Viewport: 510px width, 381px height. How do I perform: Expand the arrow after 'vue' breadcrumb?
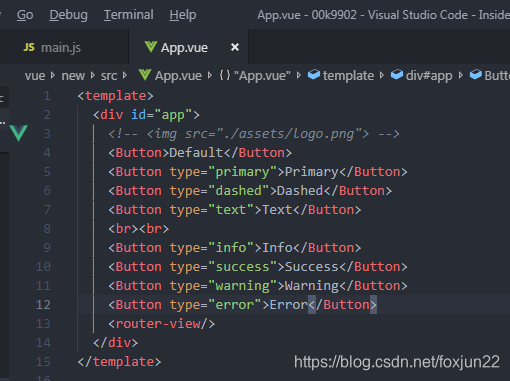53,76
